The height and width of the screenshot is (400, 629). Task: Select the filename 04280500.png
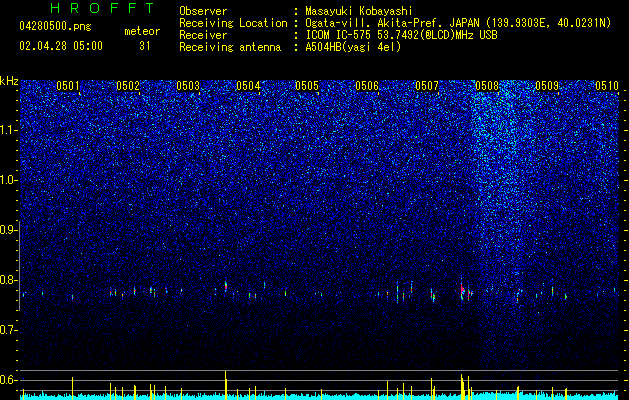(x=55, y=27)
